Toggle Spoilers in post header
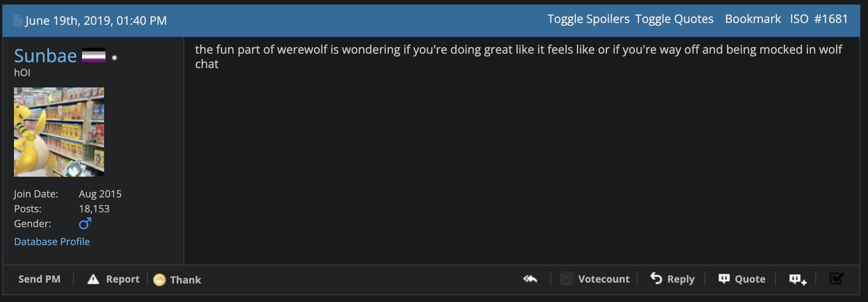The width and height of the screenshot is (868, 302). tap(588, 19)
